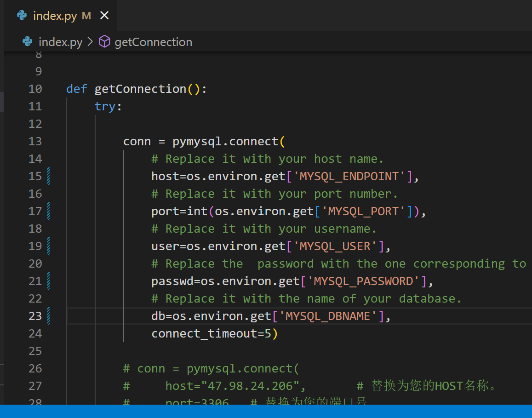
Task: Click the try keyword on line 11
Action: (x=105, y=107)
